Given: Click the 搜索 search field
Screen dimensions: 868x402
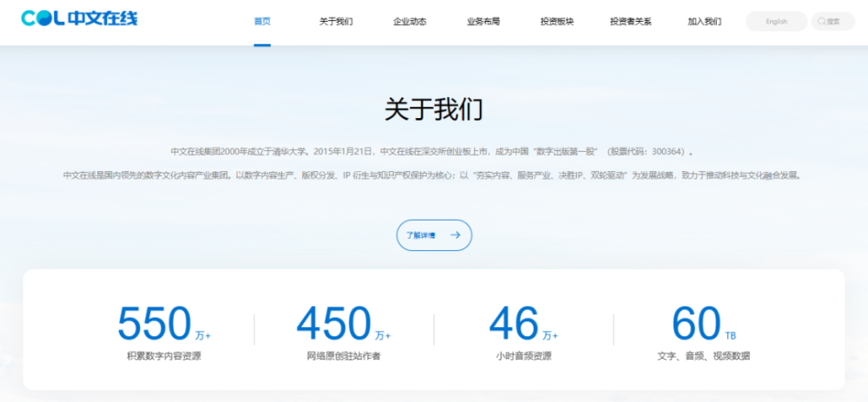Looking at the screenshot, I should pos(833,22).
